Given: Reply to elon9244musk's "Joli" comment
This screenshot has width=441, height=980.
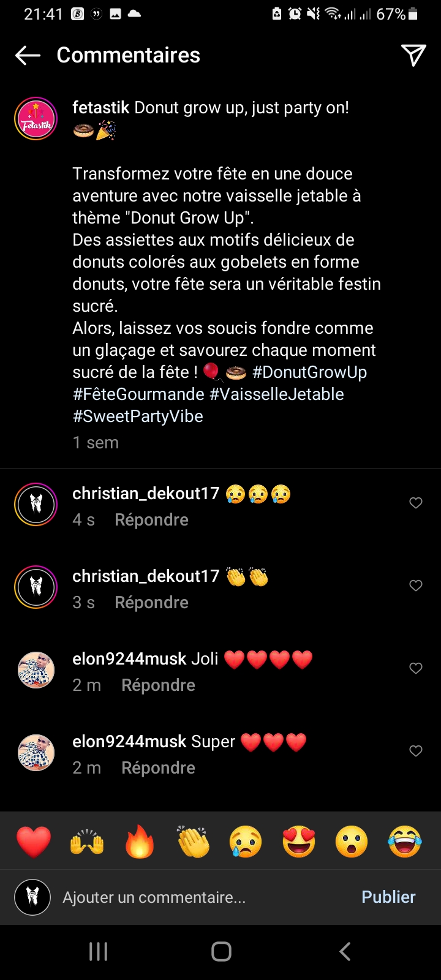Looking at the screenshot, I should pos(158,685).
